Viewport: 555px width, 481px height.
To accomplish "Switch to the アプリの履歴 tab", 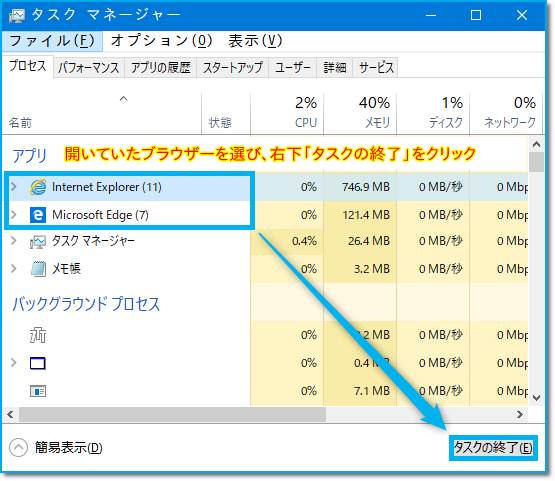I will click(161, 68).
